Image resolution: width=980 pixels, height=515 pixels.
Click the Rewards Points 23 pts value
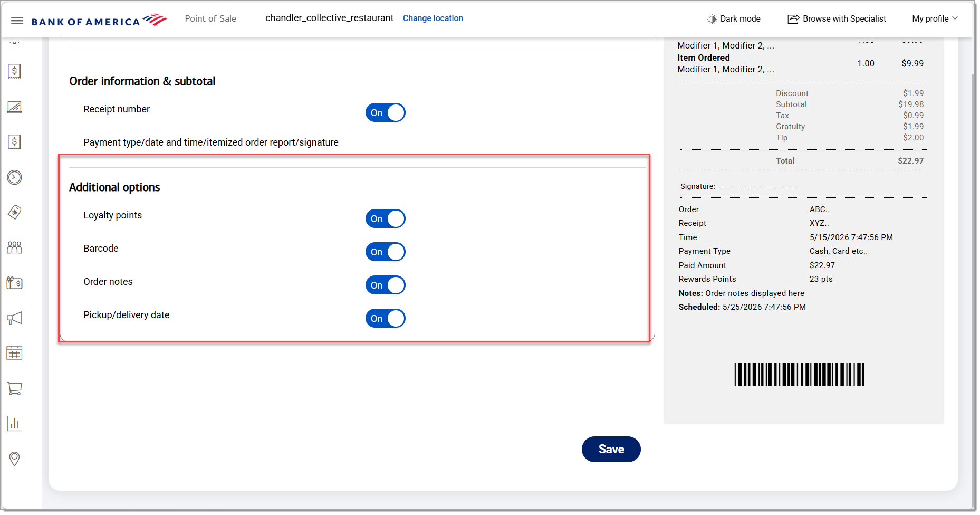tap(821, 279)
